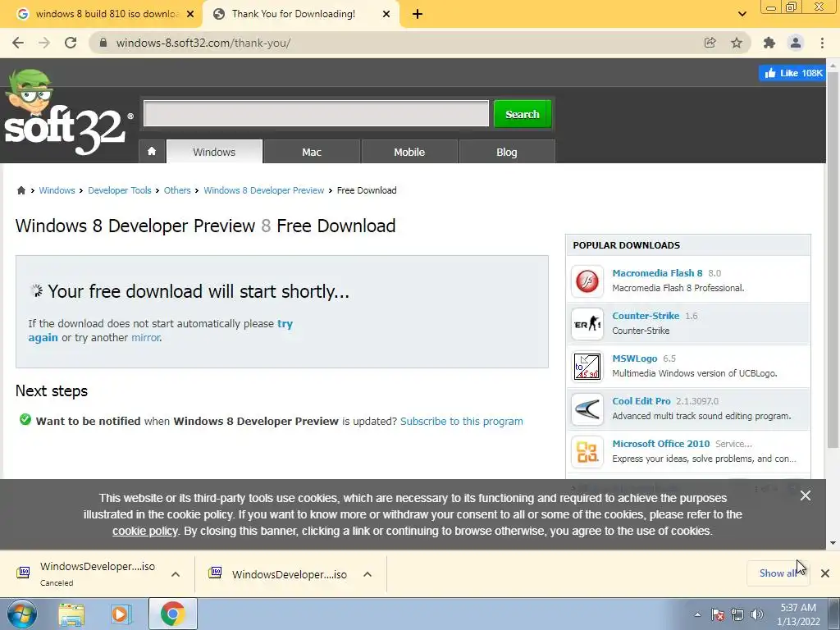
Task: Expand the tab search chevron
Action: pos(742,14)
